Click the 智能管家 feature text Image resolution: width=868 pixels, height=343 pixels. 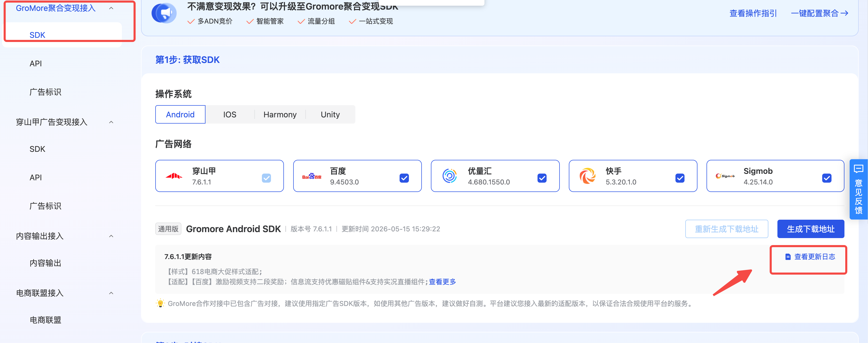click(x=270, y=21)
